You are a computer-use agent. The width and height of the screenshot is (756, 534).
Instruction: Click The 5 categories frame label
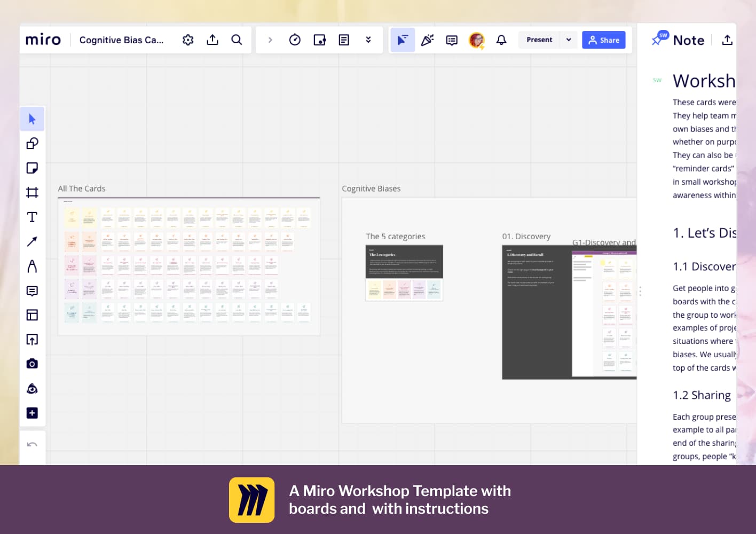coord(396,237)
